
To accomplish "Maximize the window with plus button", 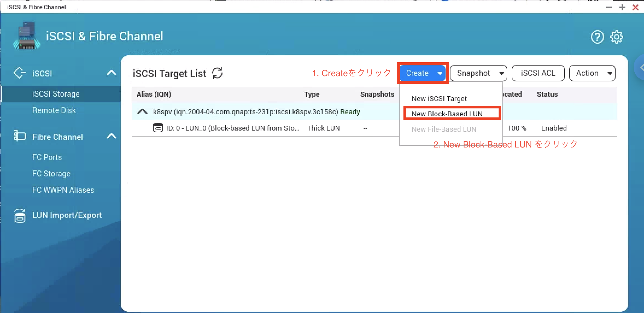I will [x=622, y=7].
